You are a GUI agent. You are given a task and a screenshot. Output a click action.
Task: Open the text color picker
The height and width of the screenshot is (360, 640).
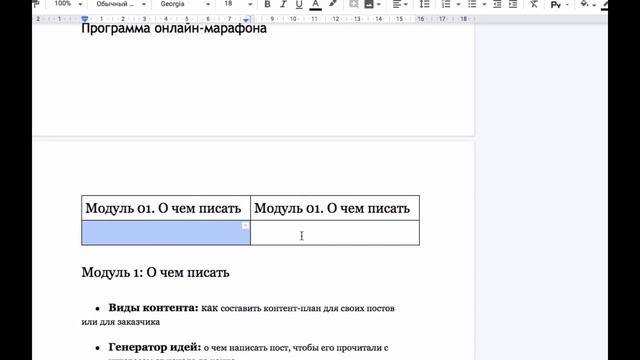(316, 4)
